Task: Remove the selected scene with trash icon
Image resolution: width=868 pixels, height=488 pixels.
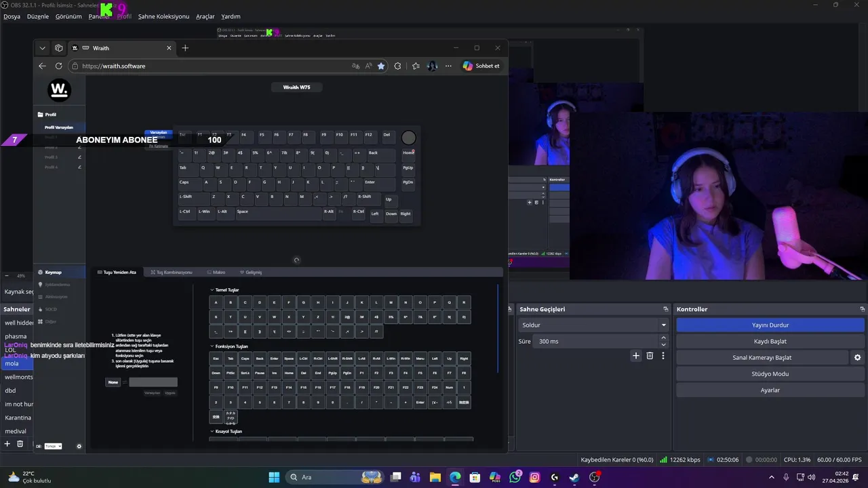Action: [20, 444]
